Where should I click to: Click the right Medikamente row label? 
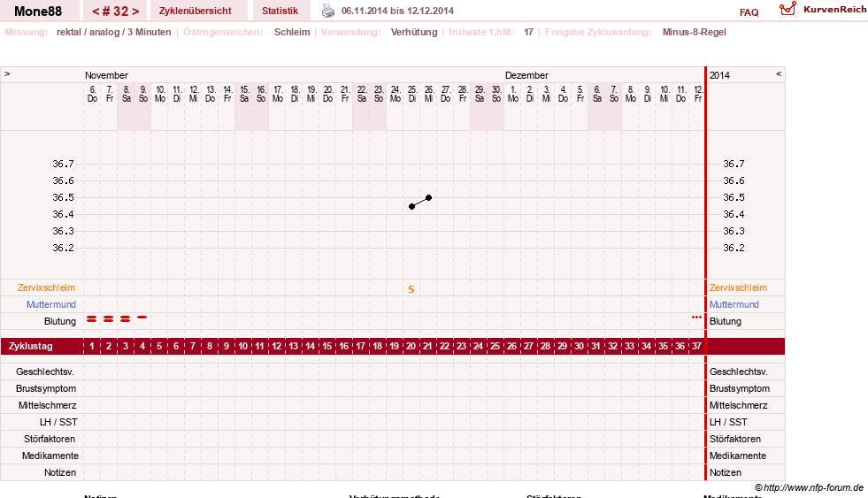pos(738,456)
